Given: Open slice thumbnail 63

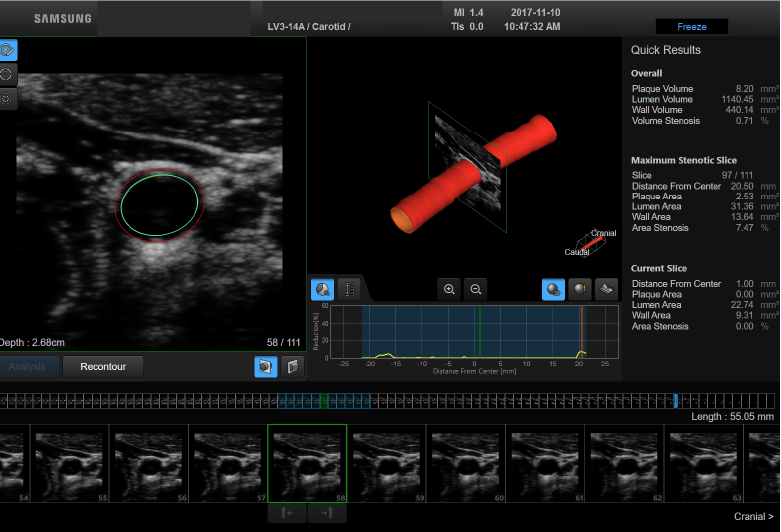Looking at the screenshot, I should [x=704, y=464].
